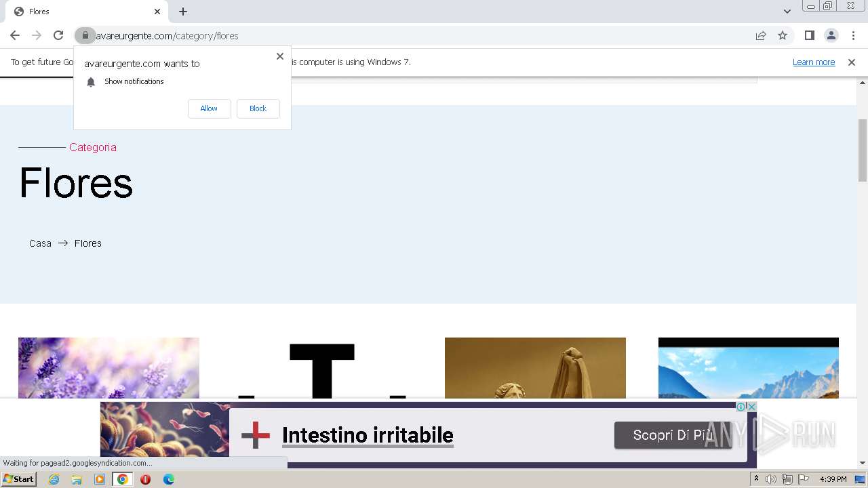Viewport: 868px width, 488px height.
Task: Click the Scopri Di Più ad button
Action: [x=673, y=435]
